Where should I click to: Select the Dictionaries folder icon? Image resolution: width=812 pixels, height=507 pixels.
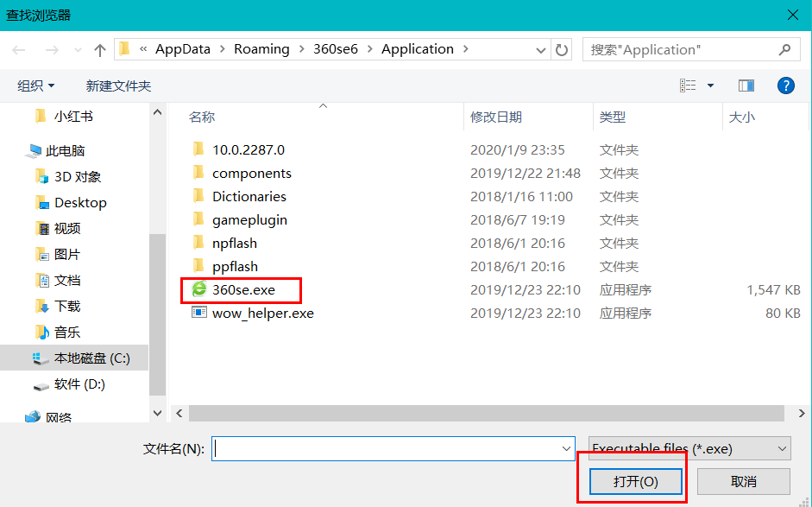tap(198, 196)
